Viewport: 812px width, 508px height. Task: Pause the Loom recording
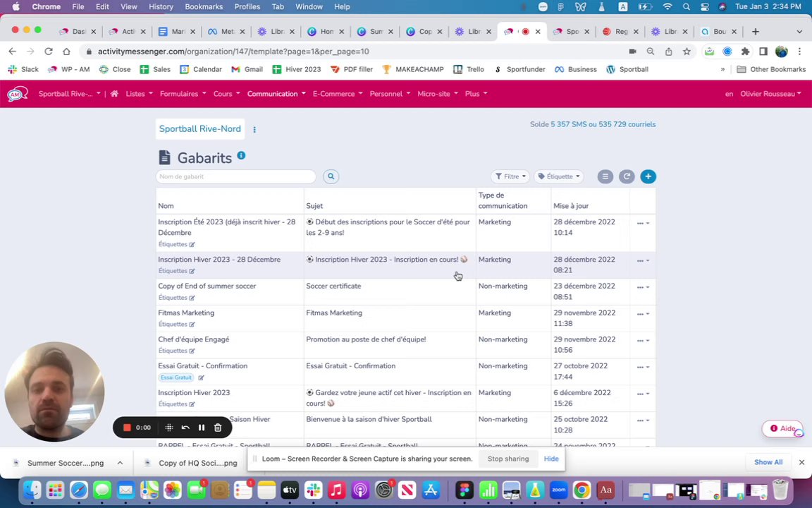(202, 428)
